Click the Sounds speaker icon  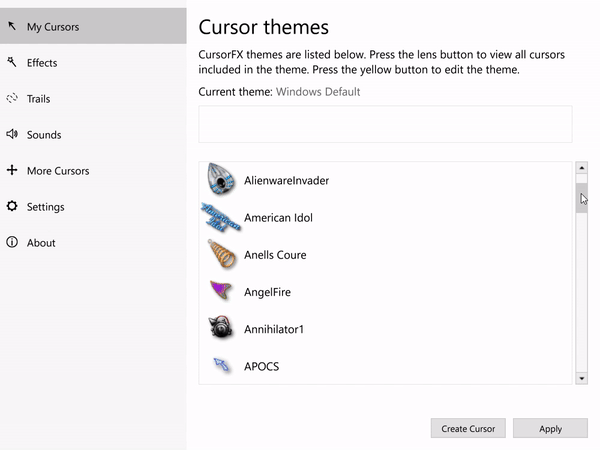tap(12, 134)
